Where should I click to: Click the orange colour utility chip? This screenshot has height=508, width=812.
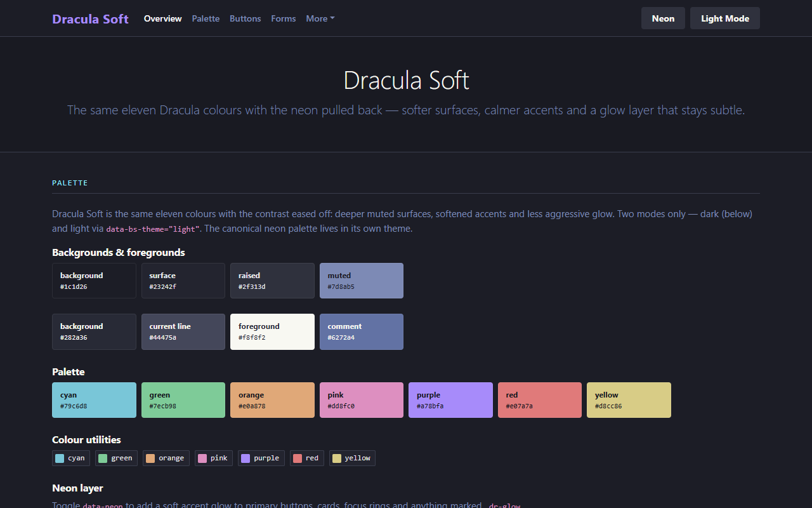coord(166,458)
